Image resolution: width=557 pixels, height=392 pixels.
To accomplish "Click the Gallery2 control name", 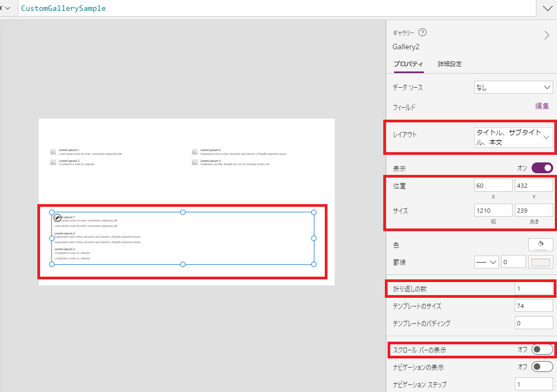I will tap(405, 47).
